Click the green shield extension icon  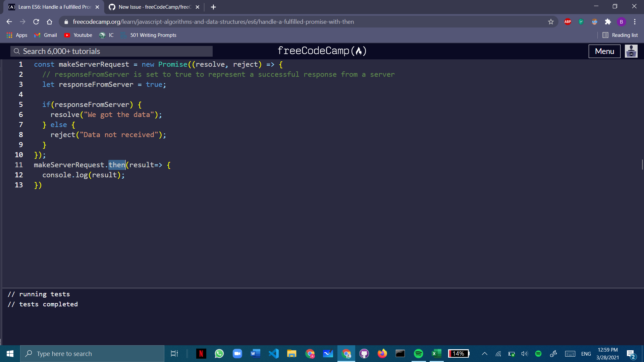(581, 21)
